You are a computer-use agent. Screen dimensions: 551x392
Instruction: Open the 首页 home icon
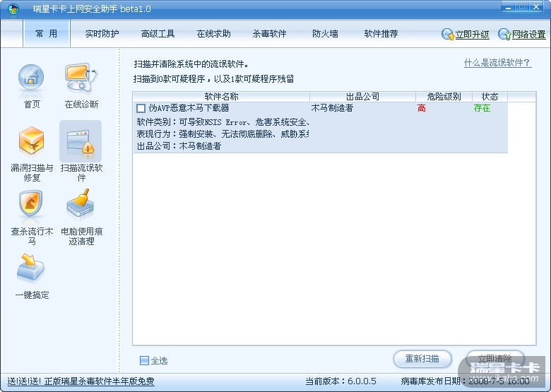click(x=31, y=79)
